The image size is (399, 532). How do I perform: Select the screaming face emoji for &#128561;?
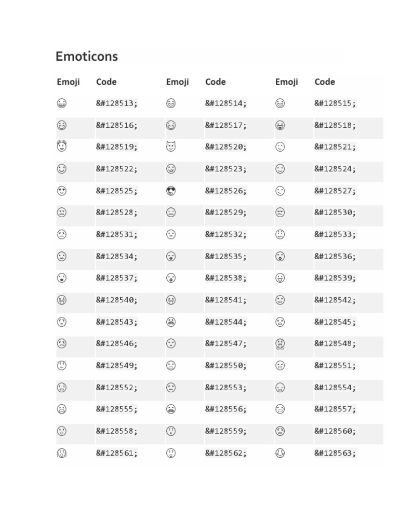pos(61,453)
